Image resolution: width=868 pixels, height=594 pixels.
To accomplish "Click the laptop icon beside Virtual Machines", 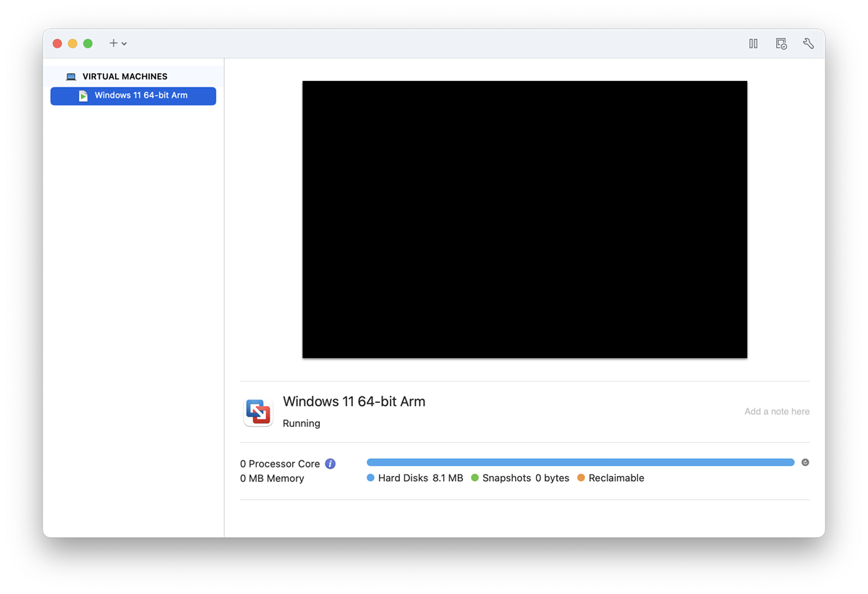I will point(71,77).
